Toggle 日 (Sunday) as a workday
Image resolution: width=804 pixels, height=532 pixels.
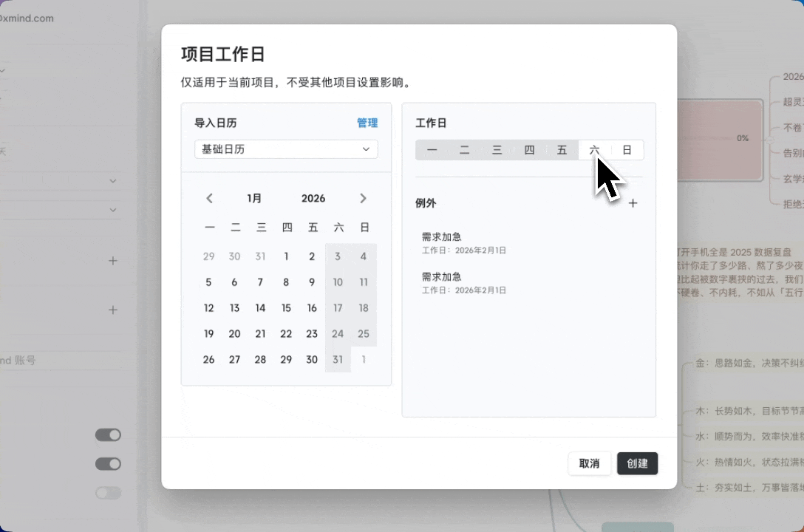point(627,149)
